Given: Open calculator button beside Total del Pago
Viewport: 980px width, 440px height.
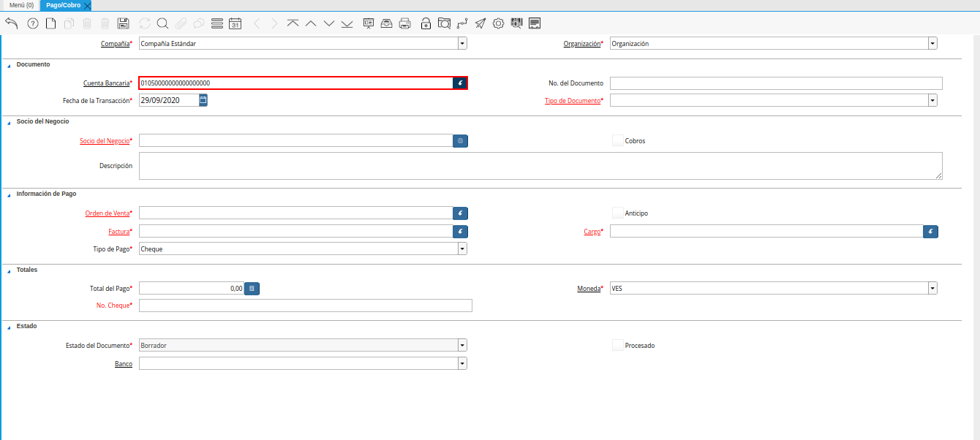Looking at the screenshot, I should coord(252,289).
